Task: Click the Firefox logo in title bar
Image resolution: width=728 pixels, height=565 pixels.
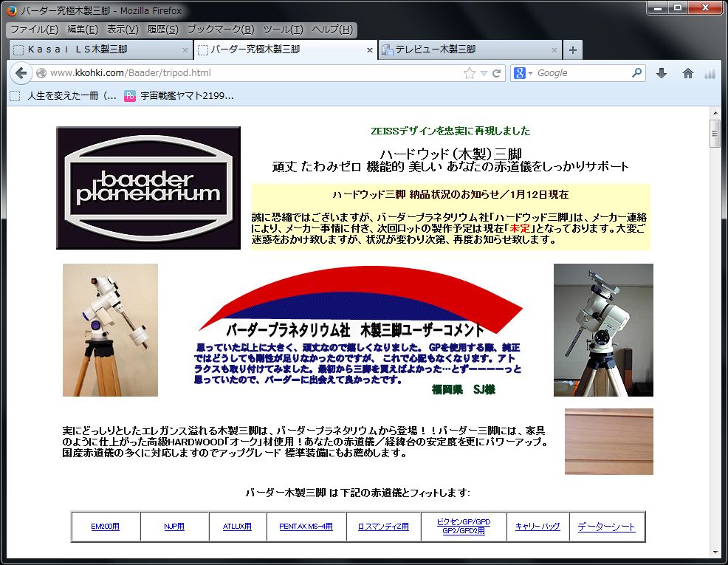Action: tap(11, 11)
